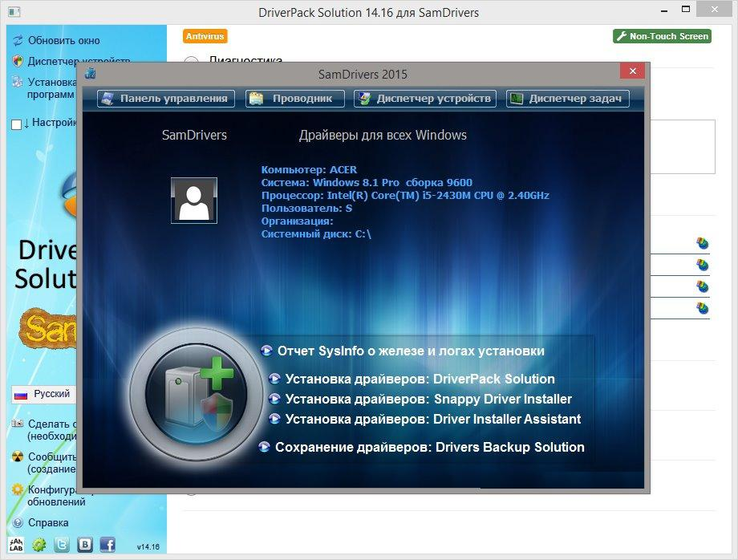Viewport: 738px width, 560px height.
Task: Open the Twitter icon in DriverPack footer
Action: coord(62,545)
